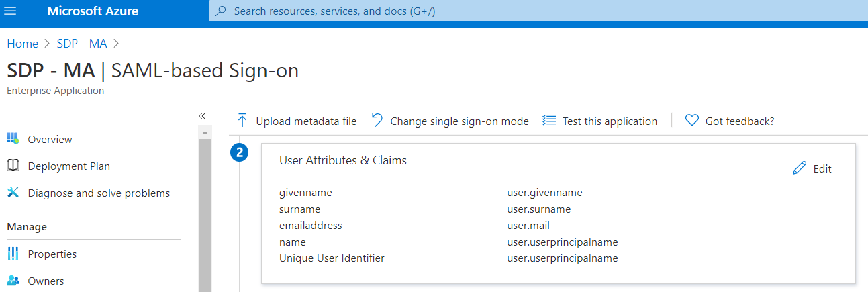Viewport: 868px width, 292px height.
Task: Click the step 2 badge
Action: 239,154
